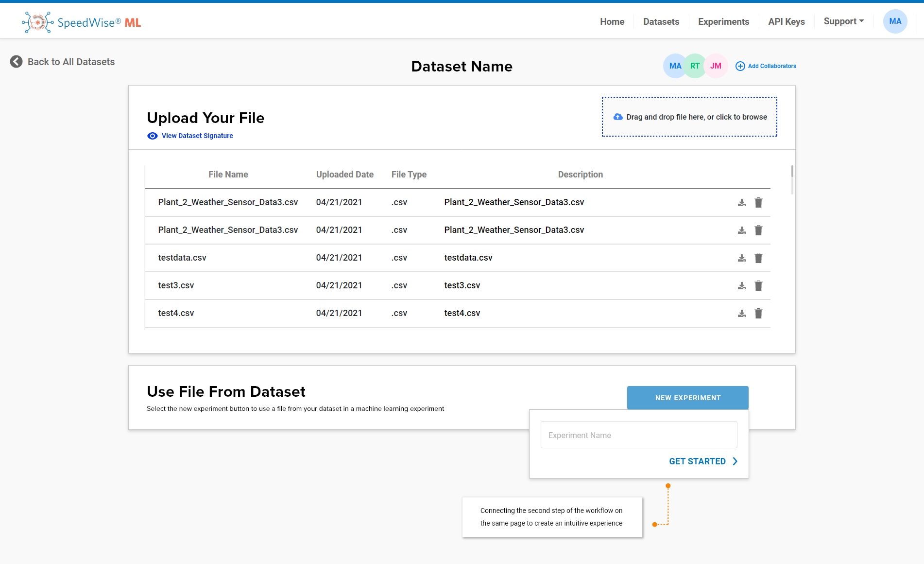Focus the Experiment Name input field
The width and height of the screenshot is (924, 564).
pos(638,435)
